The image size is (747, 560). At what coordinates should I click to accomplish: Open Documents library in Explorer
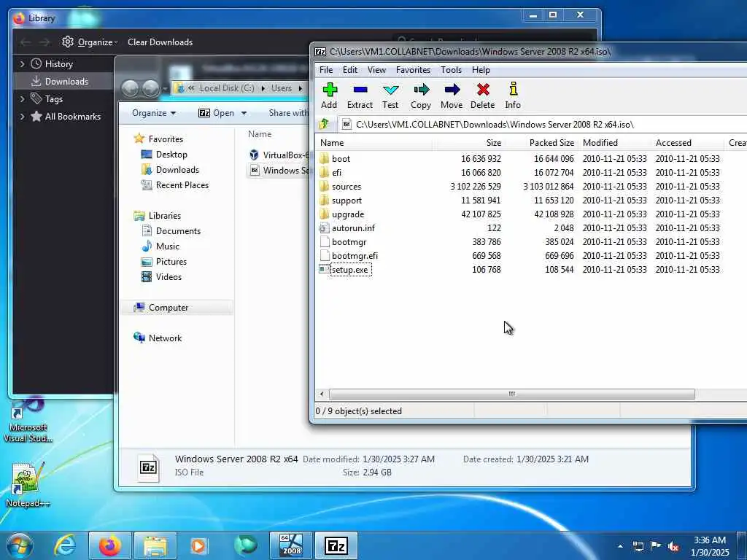tap(178, 231)
